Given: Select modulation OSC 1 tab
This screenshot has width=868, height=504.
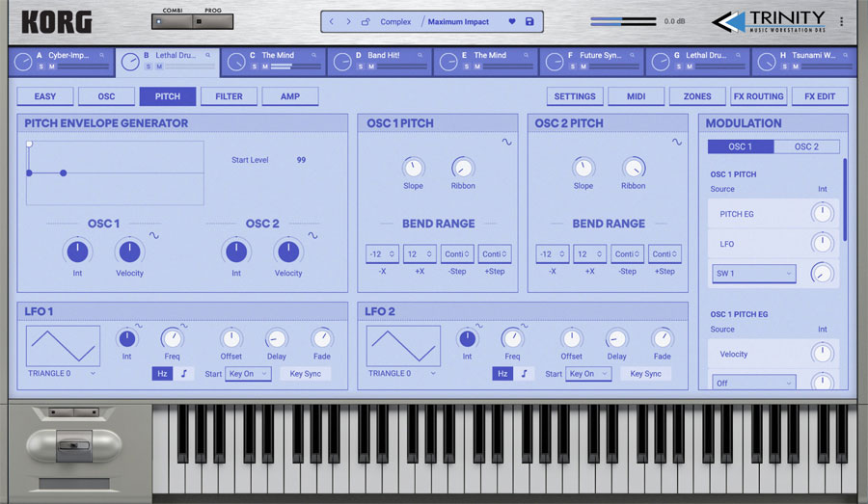Looking at the screenshot, I should click(741, 146).
